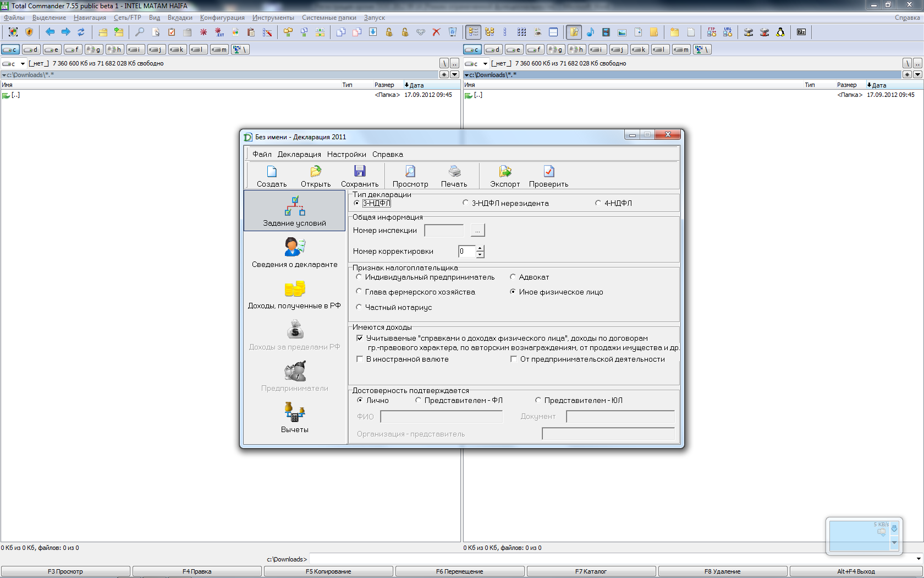Click the film strip video toolbar icon
The image size is (924, 578).
click(x=606, y=32)
